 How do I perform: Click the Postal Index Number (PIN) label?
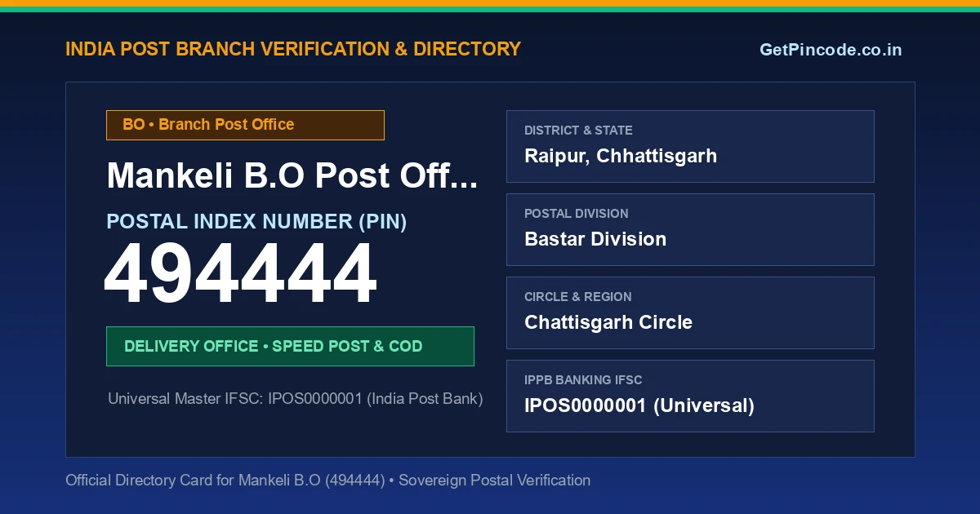point(256,221)
